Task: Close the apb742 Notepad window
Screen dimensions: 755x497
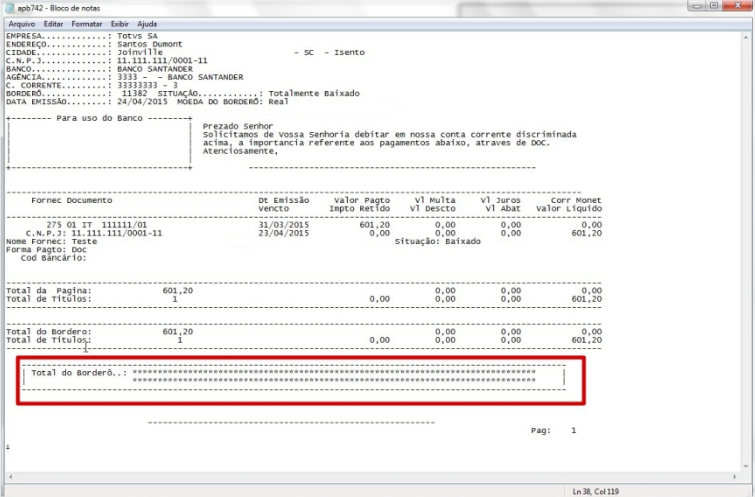Action: pyautogui.click(x=737, y=6)
